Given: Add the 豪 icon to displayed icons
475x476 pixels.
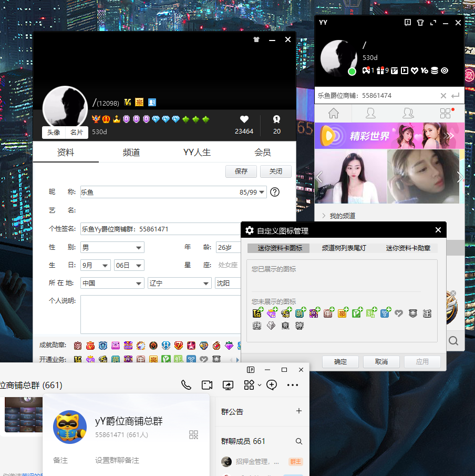Looking at the screenshot, I should 343,313.
